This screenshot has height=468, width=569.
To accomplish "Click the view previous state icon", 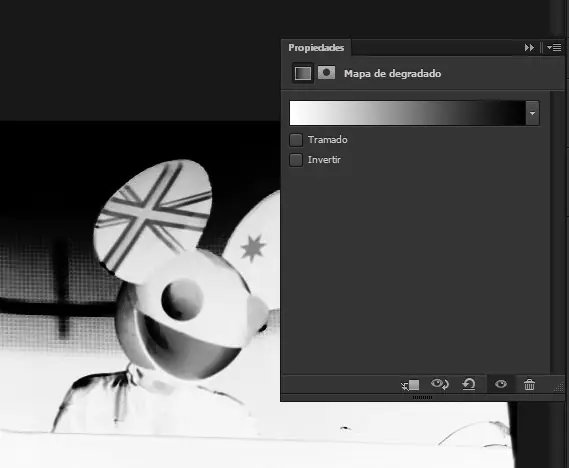I will 439,384.
